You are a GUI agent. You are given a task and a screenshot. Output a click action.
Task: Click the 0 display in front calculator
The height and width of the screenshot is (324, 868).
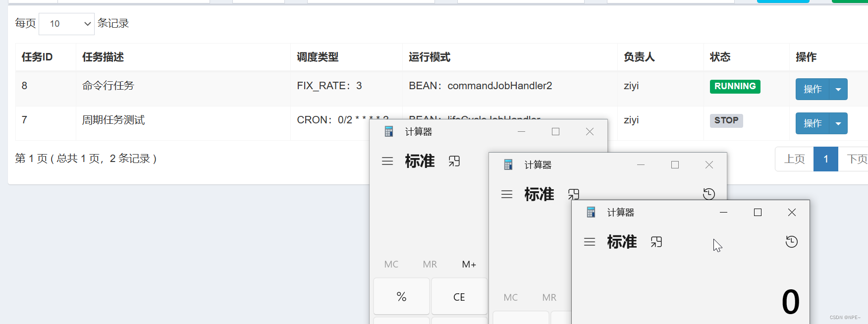[x=790, y=302]
